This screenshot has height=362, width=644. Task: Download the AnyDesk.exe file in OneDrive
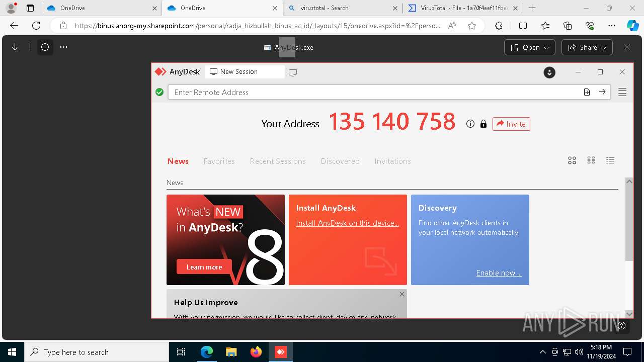coord(15,47)
